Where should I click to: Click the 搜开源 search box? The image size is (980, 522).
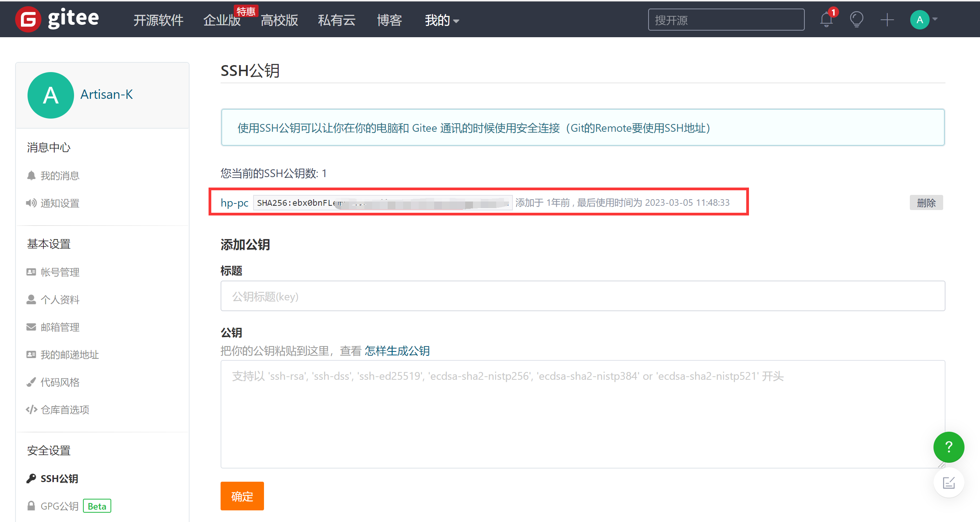pyautogui.click(x=726, y=20)
